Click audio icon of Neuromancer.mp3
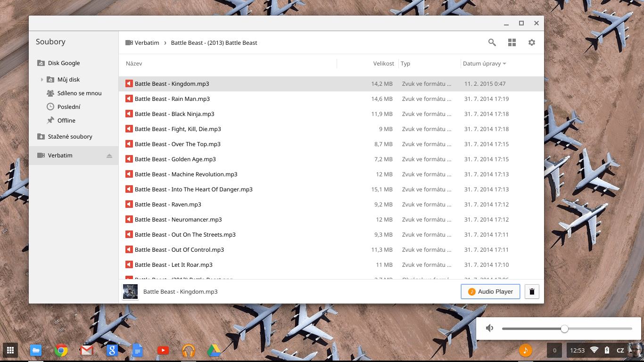The height and width of the screenshot is (362, 644). coord(129,219)
